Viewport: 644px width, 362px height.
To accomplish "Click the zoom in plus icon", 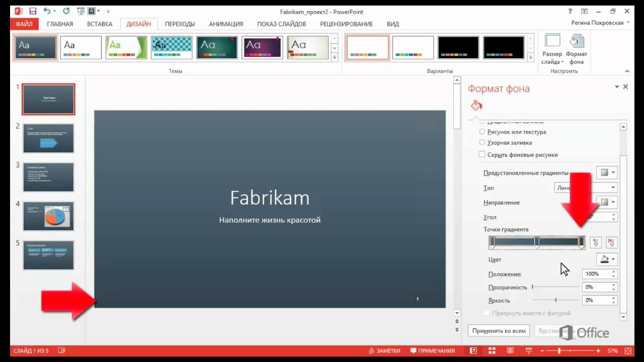I will [x=598, y=350].
